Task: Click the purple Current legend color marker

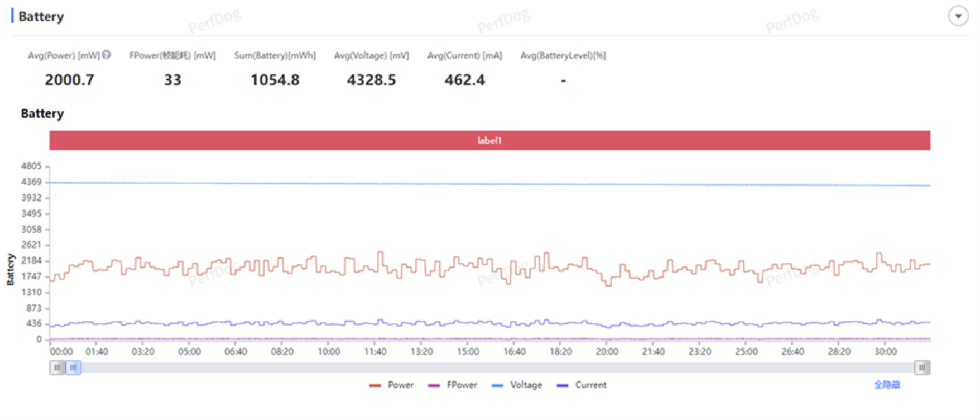Action: point(563,385)
